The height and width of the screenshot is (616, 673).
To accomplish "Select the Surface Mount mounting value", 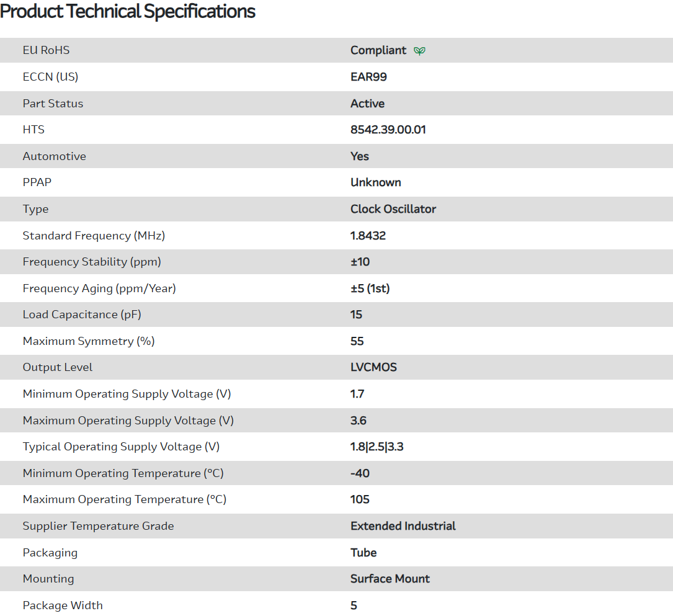I will pos(390,579).
